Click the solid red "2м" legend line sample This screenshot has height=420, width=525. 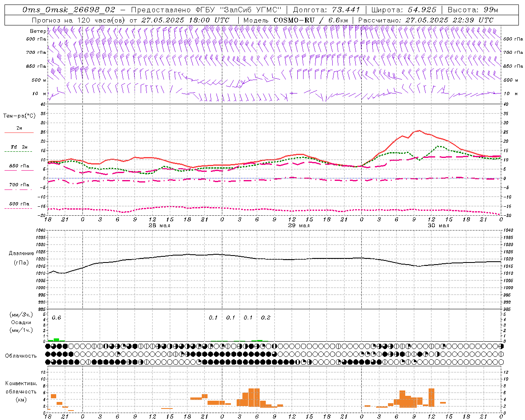19,133
